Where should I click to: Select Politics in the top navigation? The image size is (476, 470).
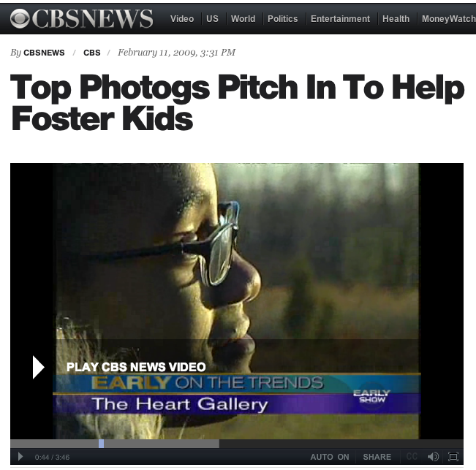pyautogui.click(x=283, y=19)
